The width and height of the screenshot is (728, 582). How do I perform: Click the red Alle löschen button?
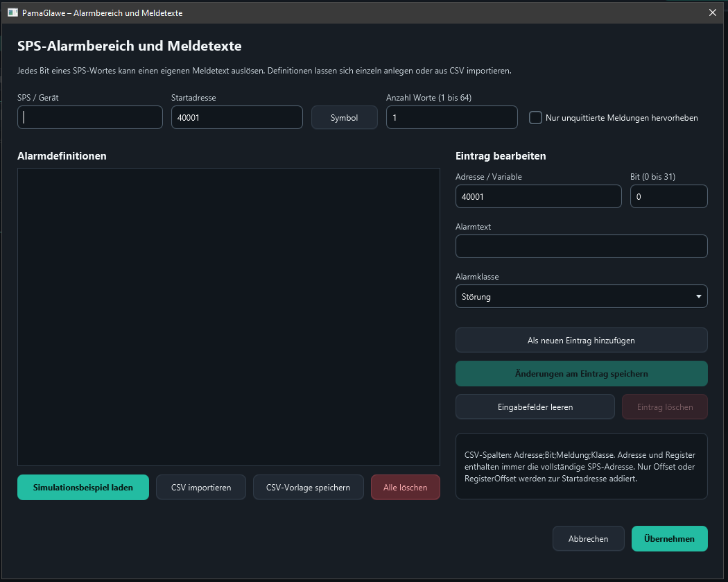click(406, 487)
